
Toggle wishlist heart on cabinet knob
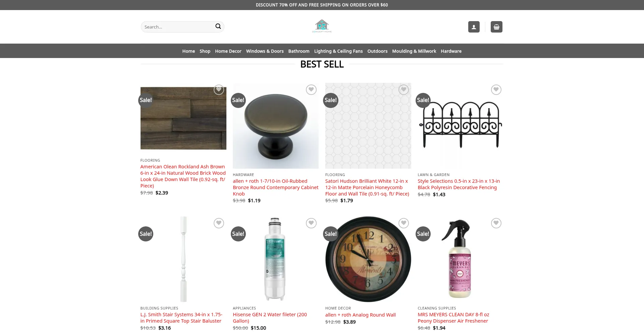pyautogui.click(x=311, y=90)
